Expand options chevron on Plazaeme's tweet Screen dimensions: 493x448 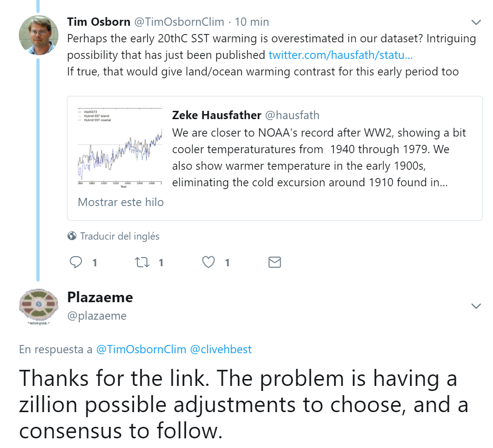click(x=476, y=306)
